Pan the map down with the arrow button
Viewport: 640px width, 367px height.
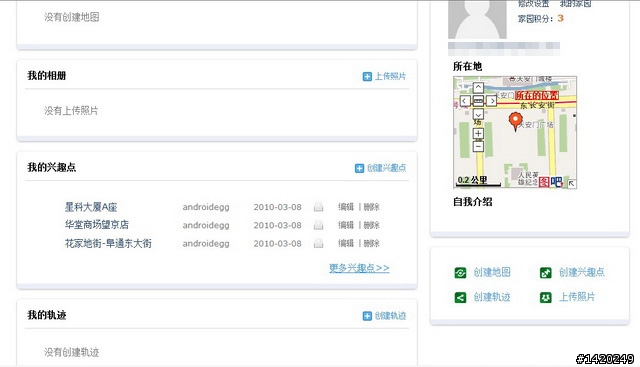[478, 114]
